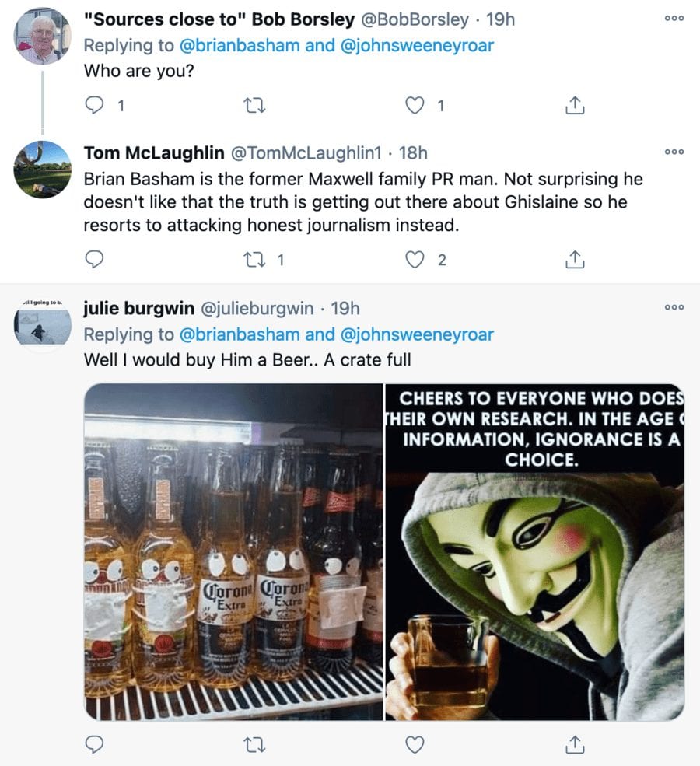Reply to Bob Borsley's tweet

94,106
